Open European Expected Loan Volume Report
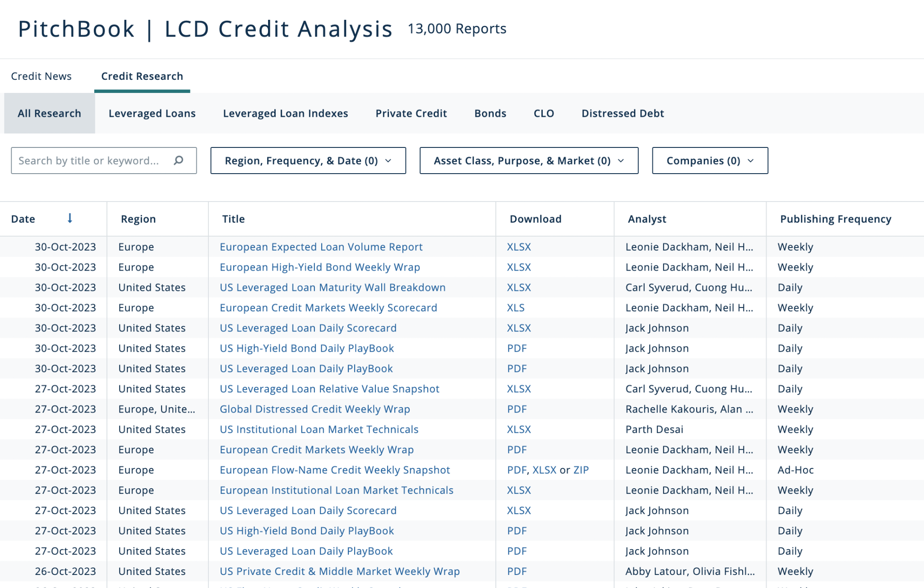This screenshot has height=588, width=924. [x=321, y=247]
